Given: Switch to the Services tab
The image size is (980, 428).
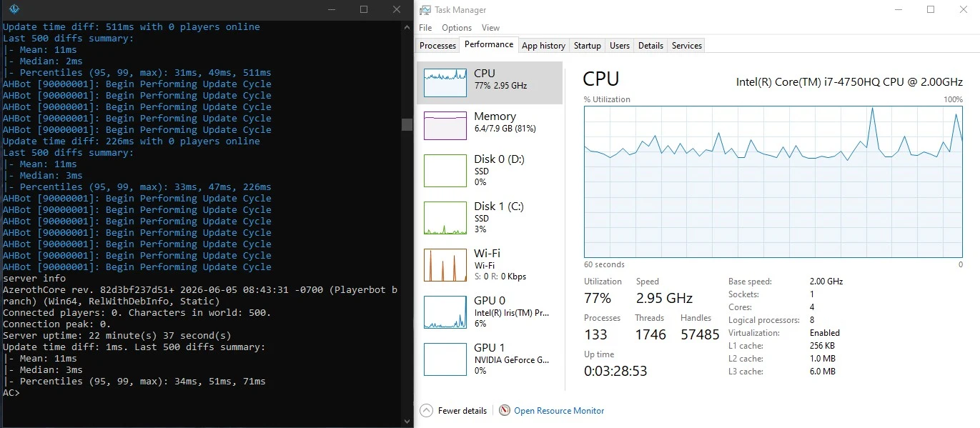Looking at the screenshot, I should [687, 46].
